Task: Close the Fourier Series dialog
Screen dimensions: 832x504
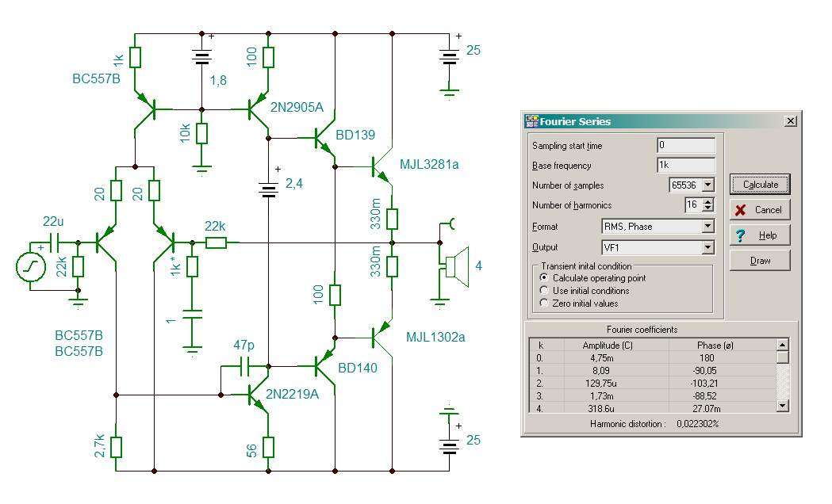Action: click(791, 121)
